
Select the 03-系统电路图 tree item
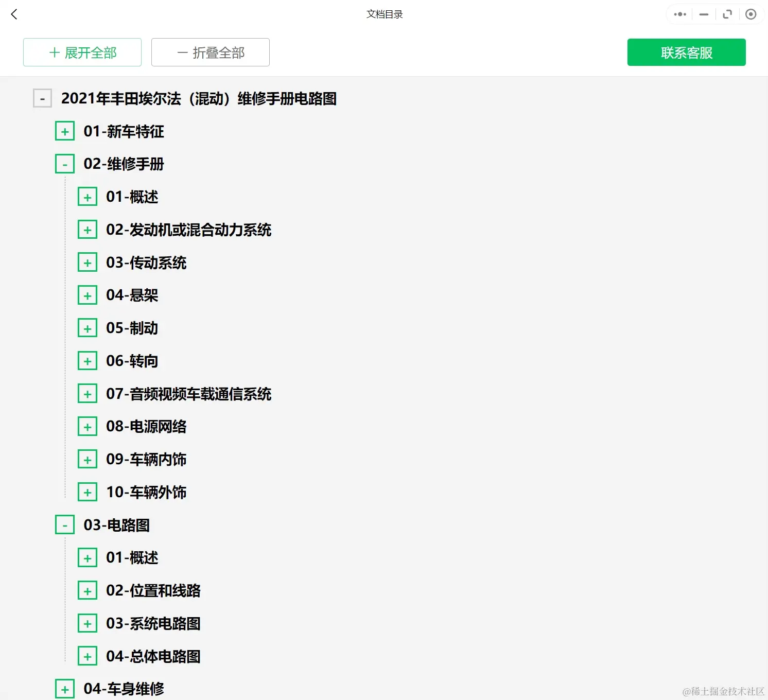154,623
